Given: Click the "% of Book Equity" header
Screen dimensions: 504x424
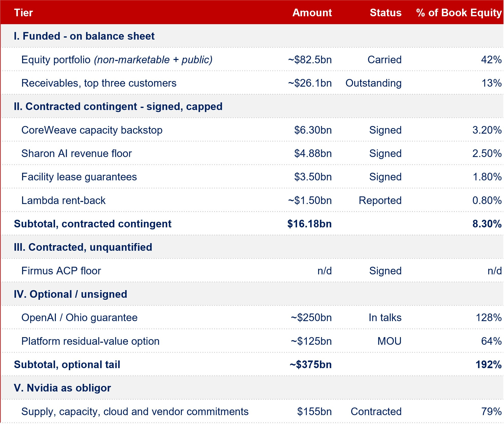Looking at the screenshot, I should (x=459, y=13).
